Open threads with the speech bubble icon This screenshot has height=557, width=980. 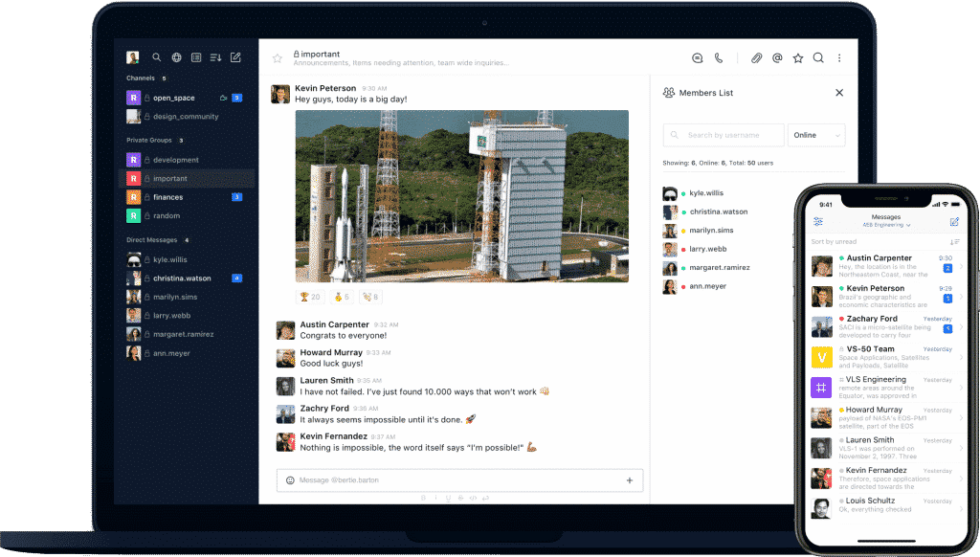698,58
